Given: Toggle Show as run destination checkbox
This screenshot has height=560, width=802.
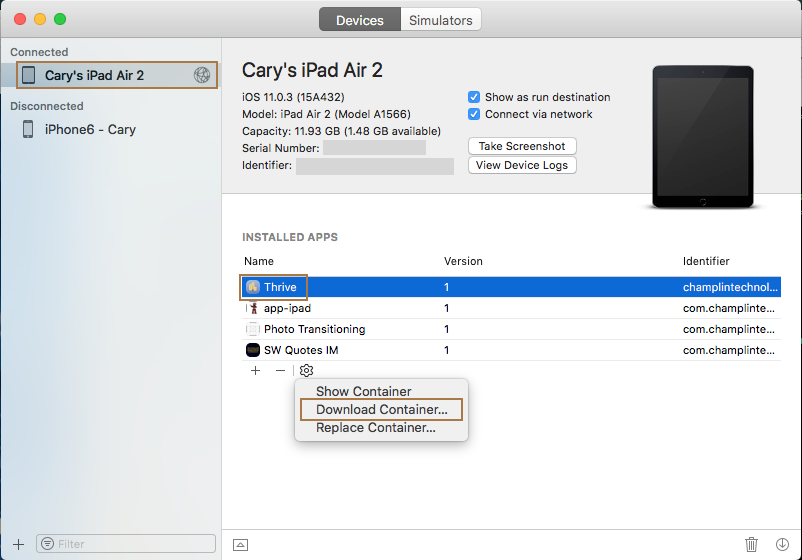Looking at the screenshot, I should [474, 97].
